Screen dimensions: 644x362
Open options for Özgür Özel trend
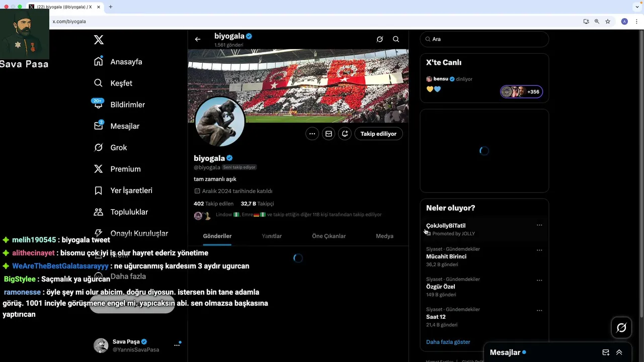539,280
